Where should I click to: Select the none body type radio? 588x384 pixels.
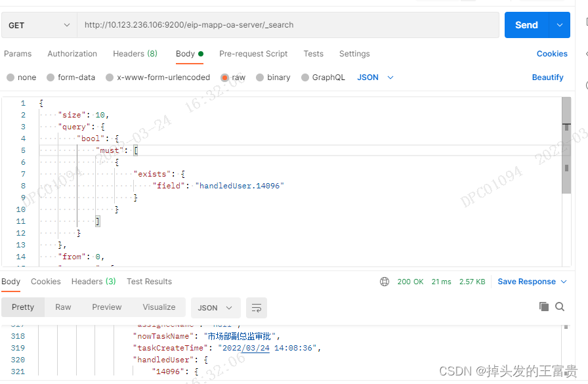click(10, 77)
